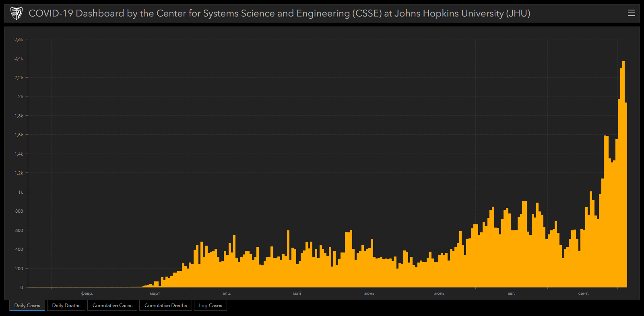Click the 400 y-axis label
The height and width of the screenshot is (316, 644).
pos(19,249)
